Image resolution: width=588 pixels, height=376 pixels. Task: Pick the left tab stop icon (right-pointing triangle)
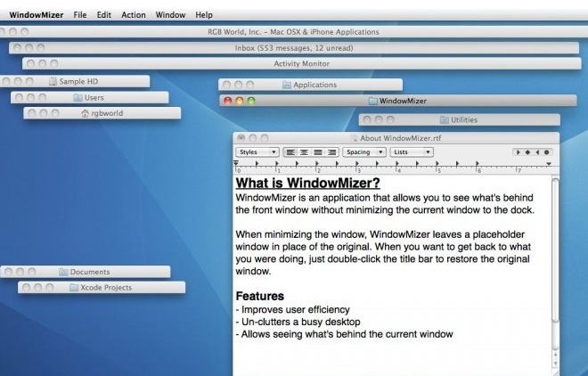(x=518, y=152)
